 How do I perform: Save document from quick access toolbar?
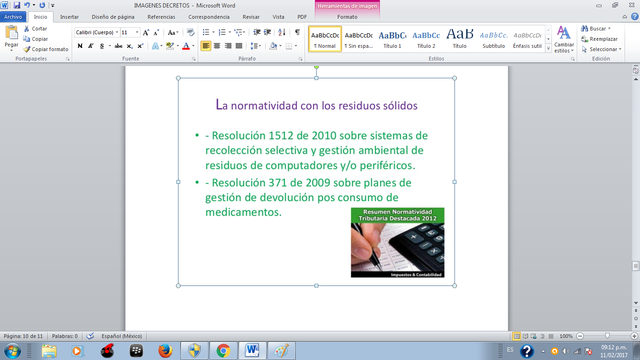pyautogui.click(x=17, y=5)
